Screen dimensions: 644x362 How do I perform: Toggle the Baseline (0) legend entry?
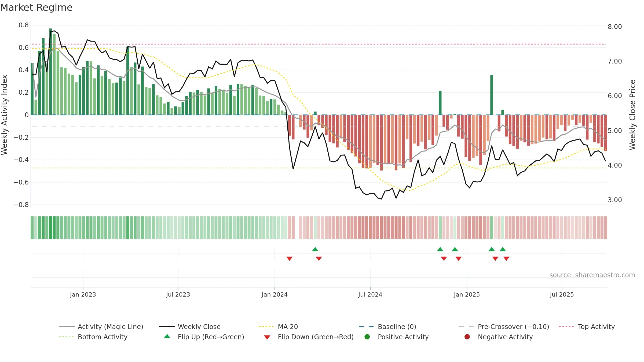coord(387,327)
